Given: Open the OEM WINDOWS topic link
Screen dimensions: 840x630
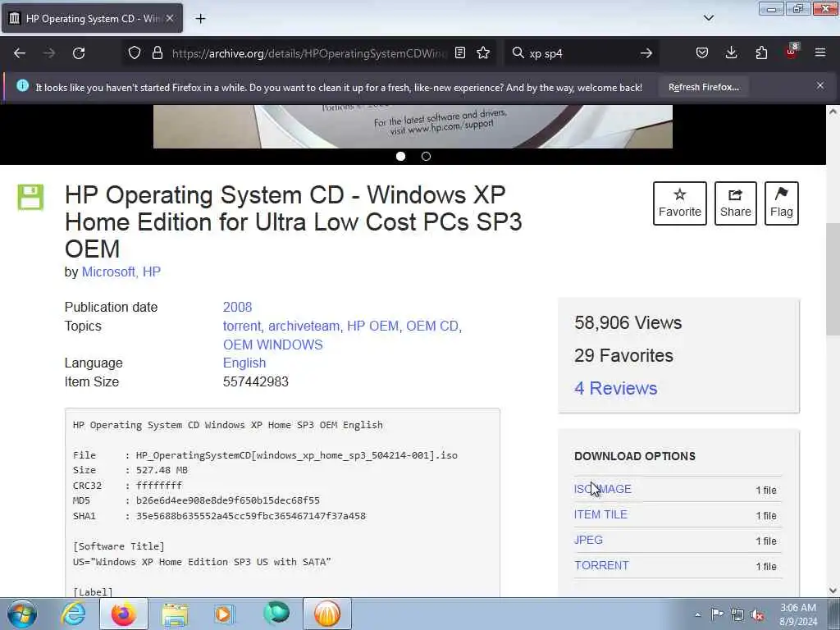Looking at the screenshot, I should coord(272,345).
